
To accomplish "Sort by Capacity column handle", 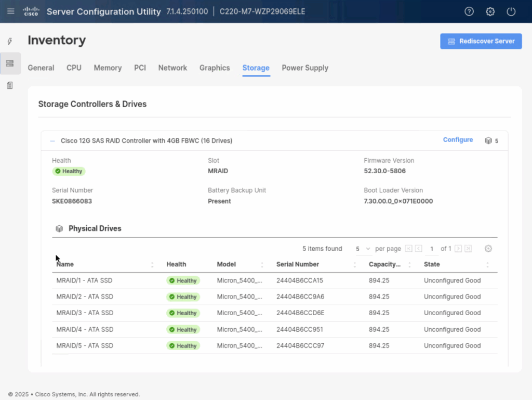I will pos(409,265).
